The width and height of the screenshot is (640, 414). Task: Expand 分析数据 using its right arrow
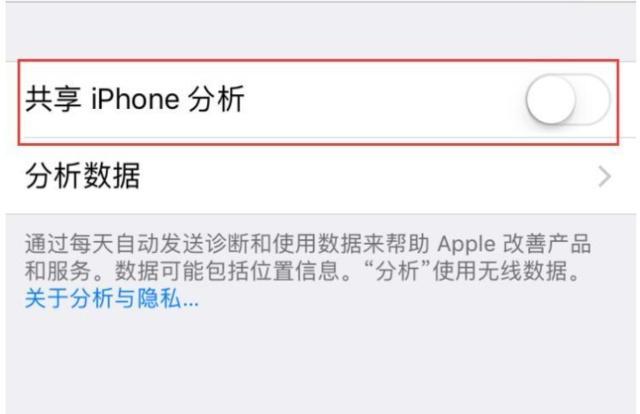604,177
